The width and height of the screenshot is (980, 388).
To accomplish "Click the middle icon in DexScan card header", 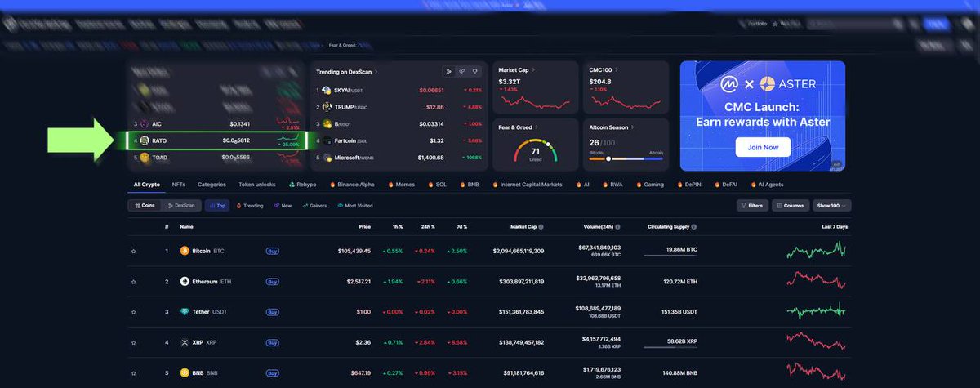I will pos(461,72).
